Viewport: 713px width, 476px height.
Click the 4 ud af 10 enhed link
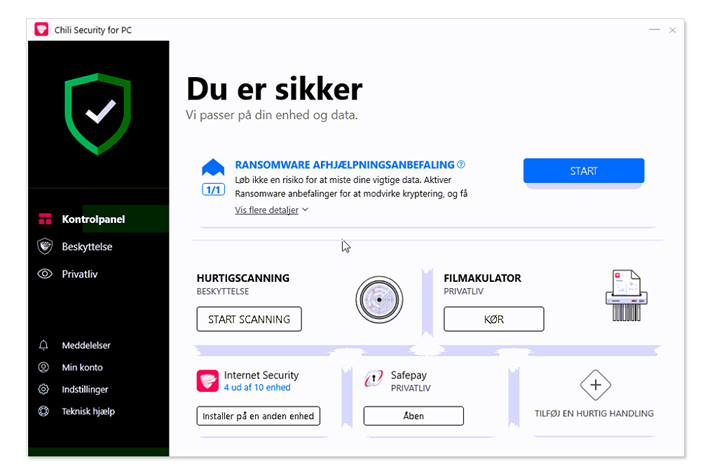257,387
